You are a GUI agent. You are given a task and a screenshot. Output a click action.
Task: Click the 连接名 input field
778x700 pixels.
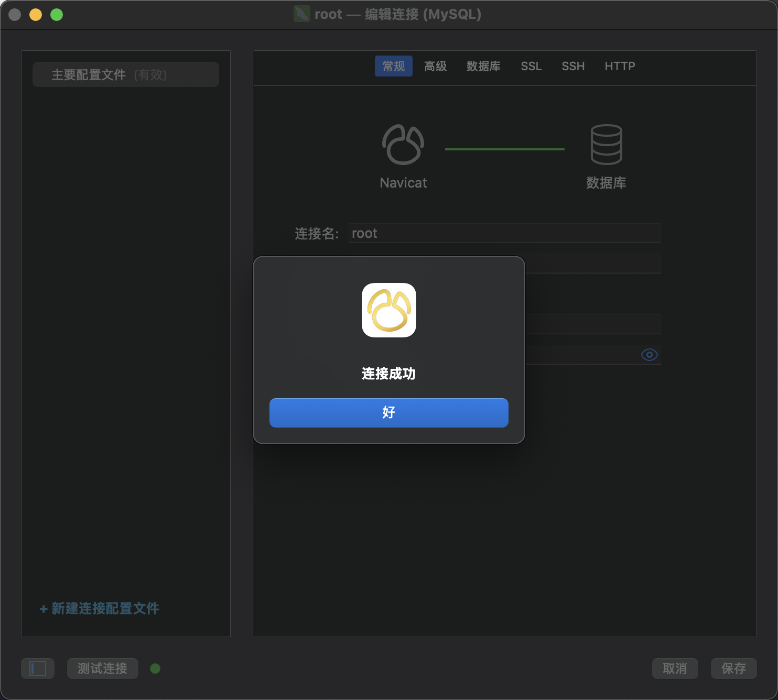point(504,233)
